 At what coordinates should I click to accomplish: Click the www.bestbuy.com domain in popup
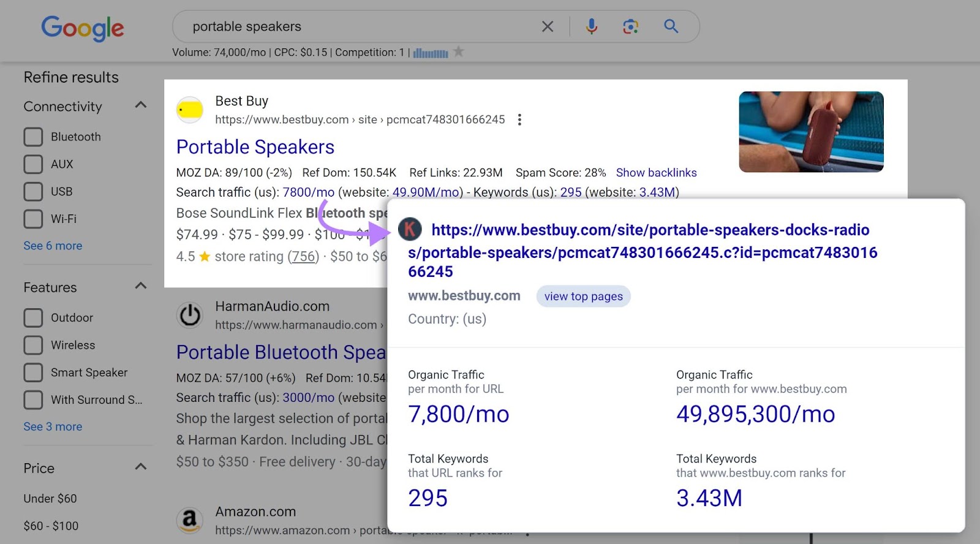tap(464, 296)
